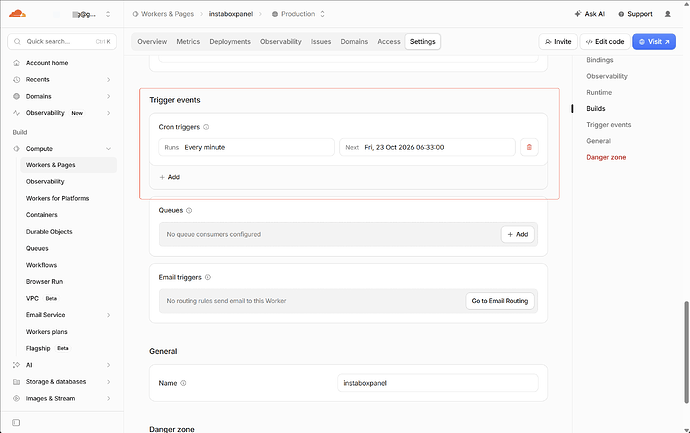The height and width of the screenshot is (433, 690).
Task: Open VPC Beta in sidebar
Action: point(41,298)
